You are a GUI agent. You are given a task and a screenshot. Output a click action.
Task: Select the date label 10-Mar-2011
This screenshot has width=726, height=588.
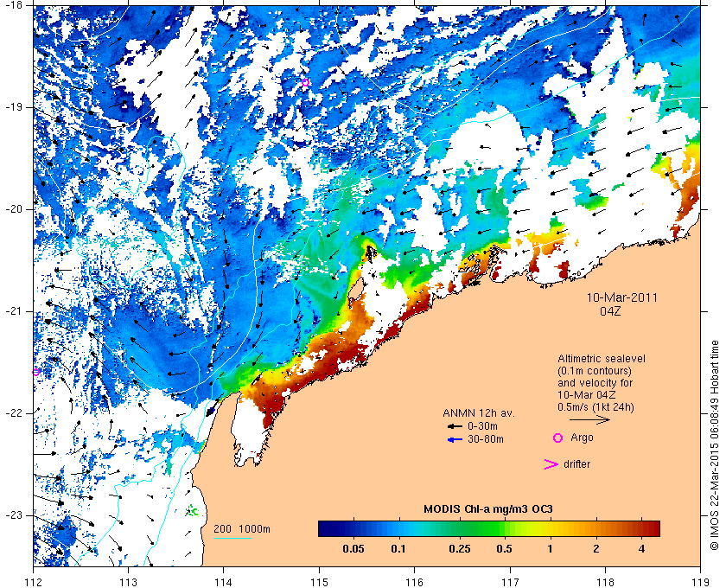(621, 297)
